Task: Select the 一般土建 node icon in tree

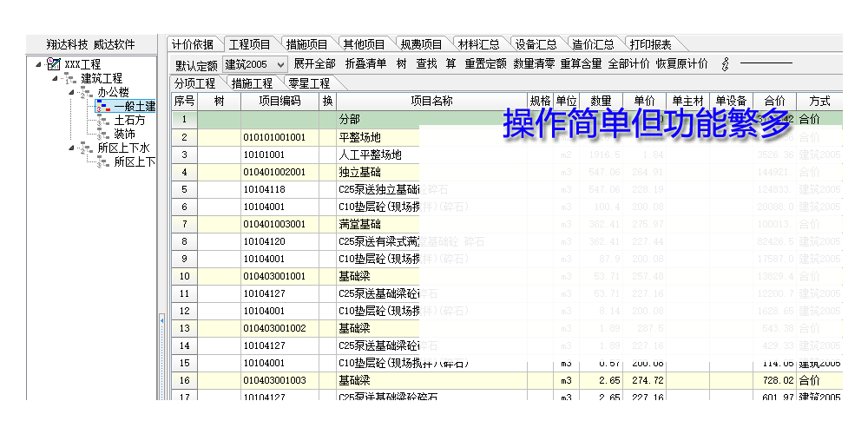Action: click(103, 107)
